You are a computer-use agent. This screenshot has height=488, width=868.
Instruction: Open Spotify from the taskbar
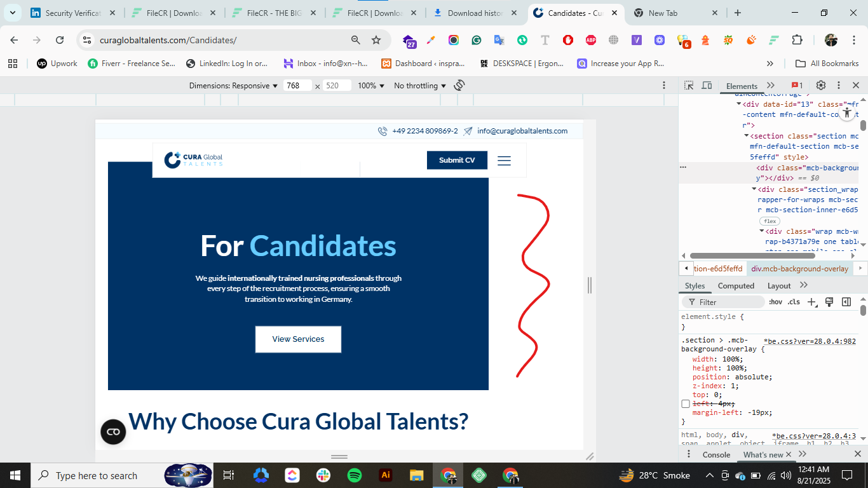pyautogui.click(x=355, y=475)
